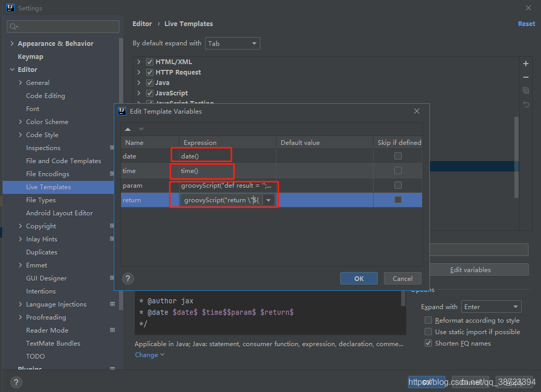541x392 pixels.
Task: Close the Edit Template Variables dialog
Action: (x=416, y=111)
